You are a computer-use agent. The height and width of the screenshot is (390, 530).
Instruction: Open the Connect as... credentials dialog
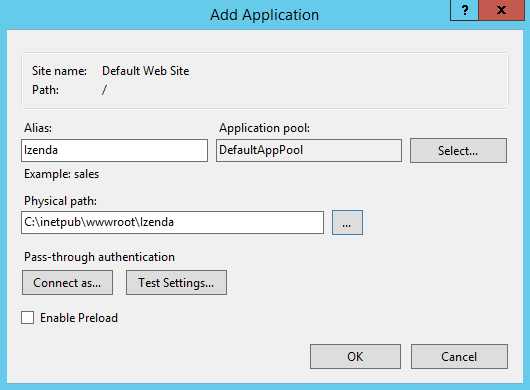tap(67, 283)
